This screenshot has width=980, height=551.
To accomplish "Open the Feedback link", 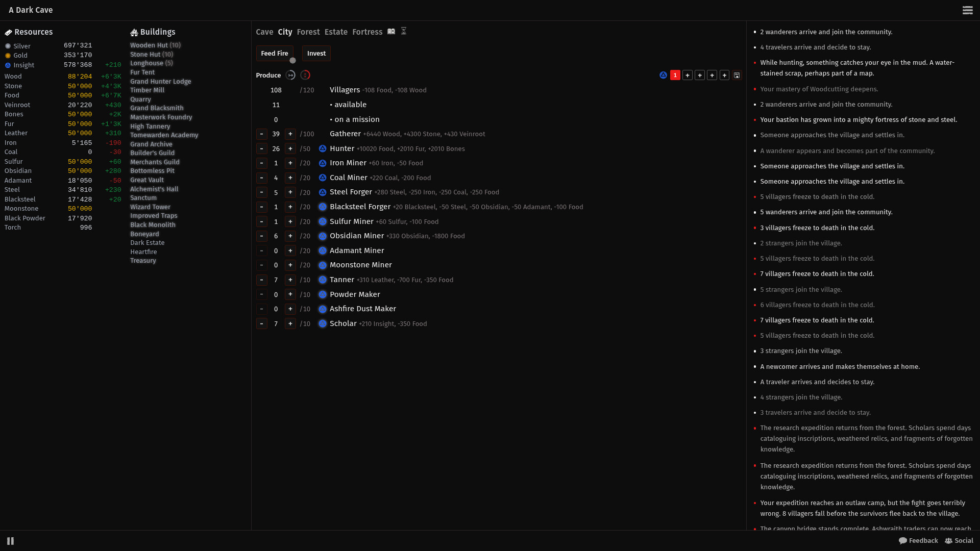I will point(918,541).
